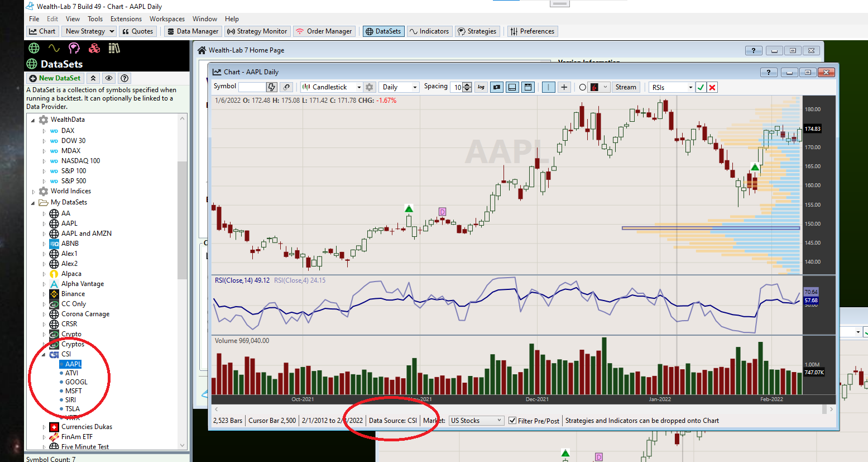Open the Workspaces menu

tap(167, 19)
